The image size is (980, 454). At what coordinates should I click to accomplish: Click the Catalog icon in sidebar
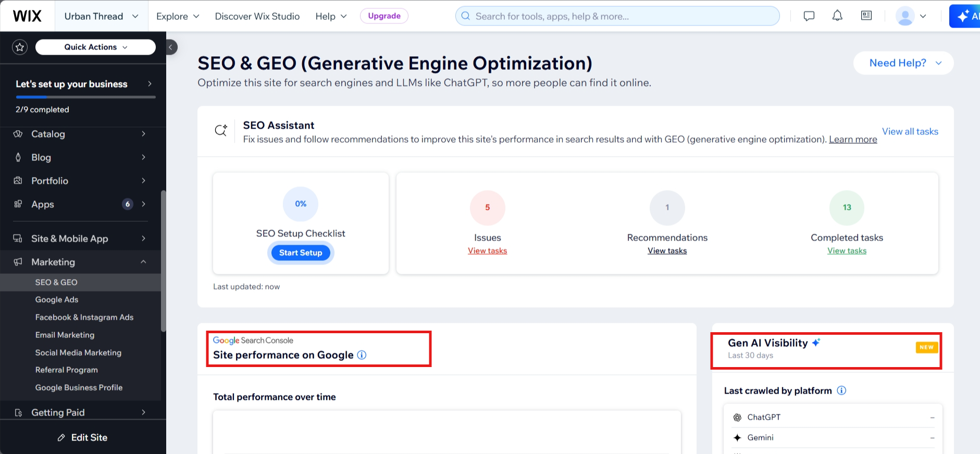click(x=18, y=134)
